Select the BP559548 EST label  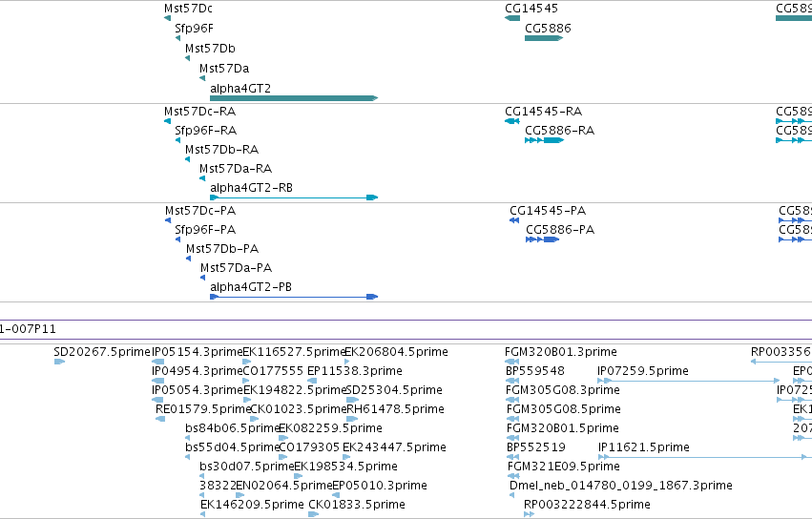pos(535,371)
